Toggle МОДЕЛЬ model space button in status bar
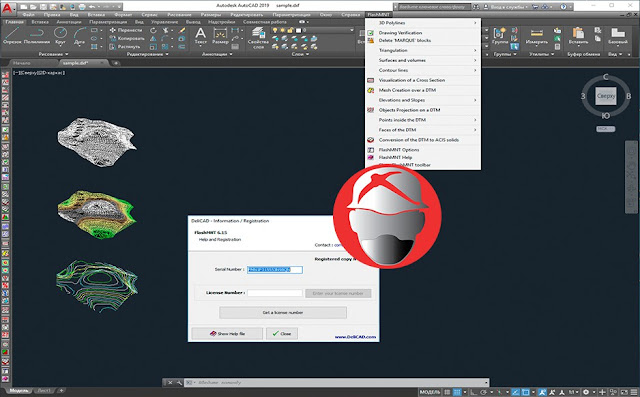This screenshot has height=397, width=640. click(430, 392)
